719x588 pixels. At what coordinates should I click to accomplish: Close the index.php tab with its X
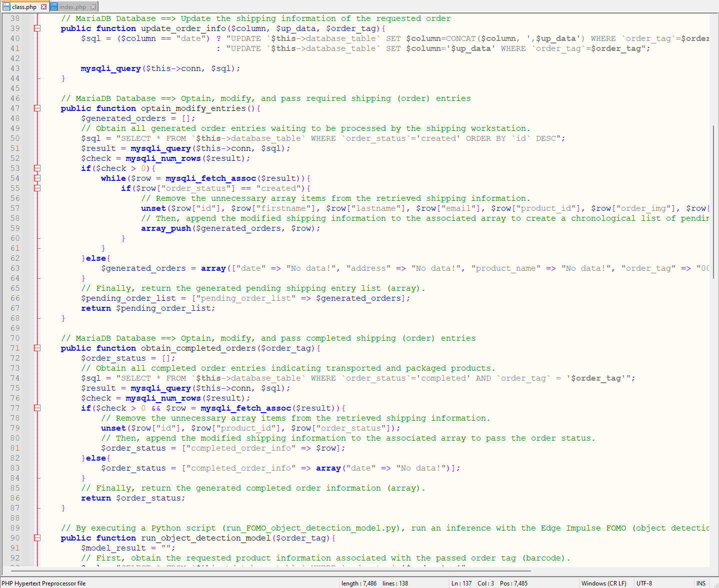(93, 7)
